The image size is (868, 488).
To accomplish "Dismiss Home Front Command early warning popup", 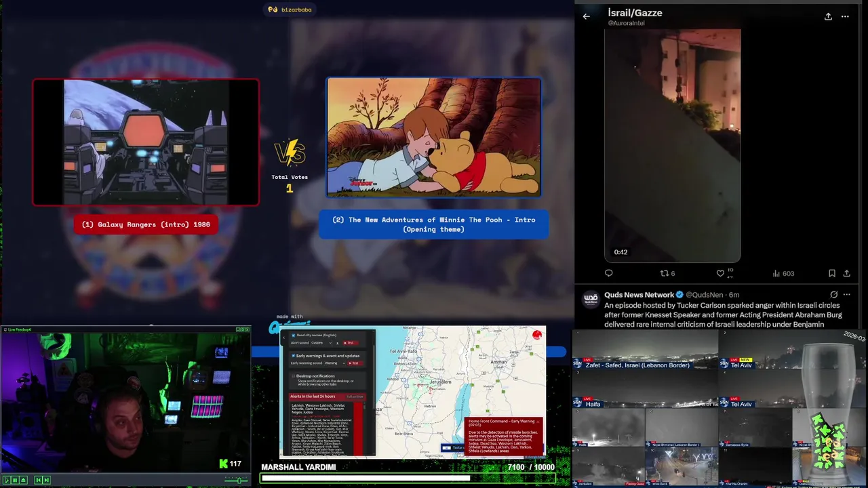I will pos(538,422).
